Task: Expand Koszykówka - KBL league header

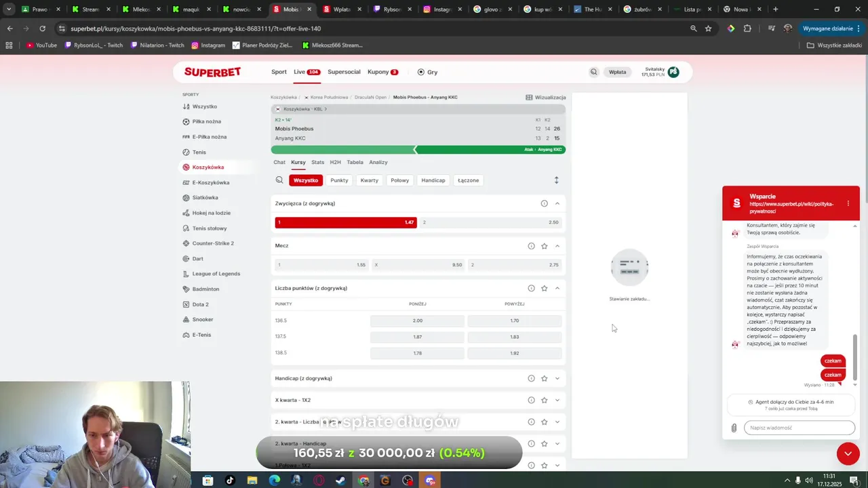Action: coord(418,109)
